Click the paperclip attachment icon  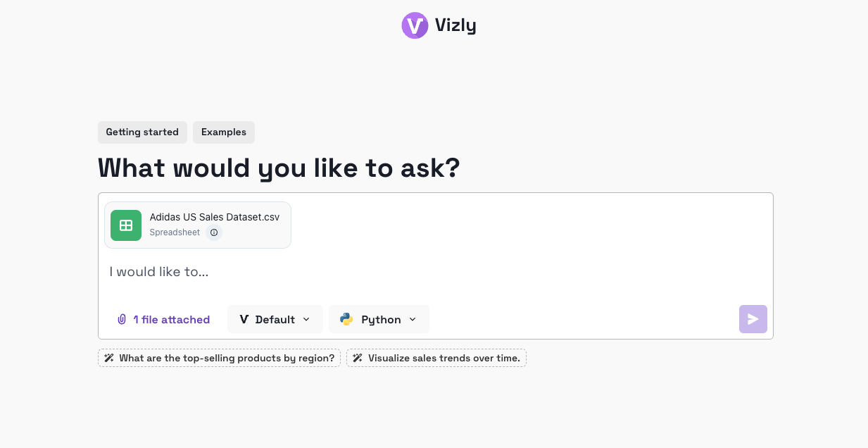122,320
